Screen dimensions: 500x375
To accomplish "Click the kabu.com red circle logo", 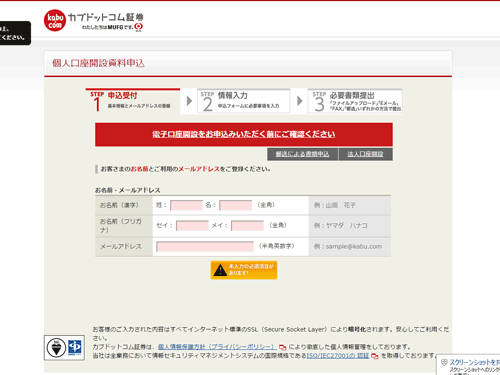I will click(x=55, y=21).
